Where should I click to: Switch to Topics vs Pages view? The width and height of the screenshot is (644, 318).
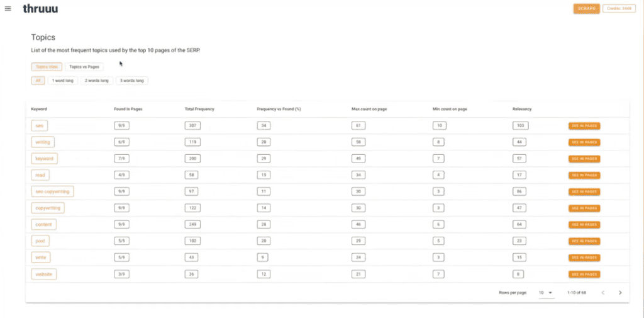(x=84, y=67)
